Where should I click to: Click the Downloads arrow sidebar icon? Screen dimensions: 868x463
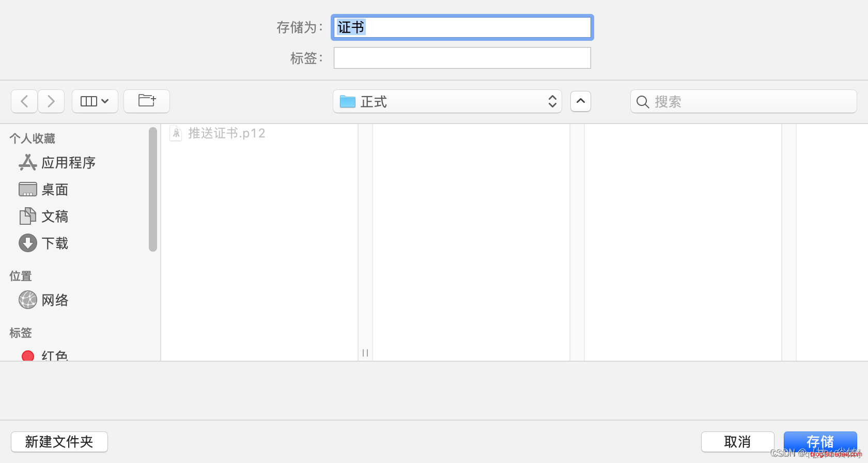28,243
